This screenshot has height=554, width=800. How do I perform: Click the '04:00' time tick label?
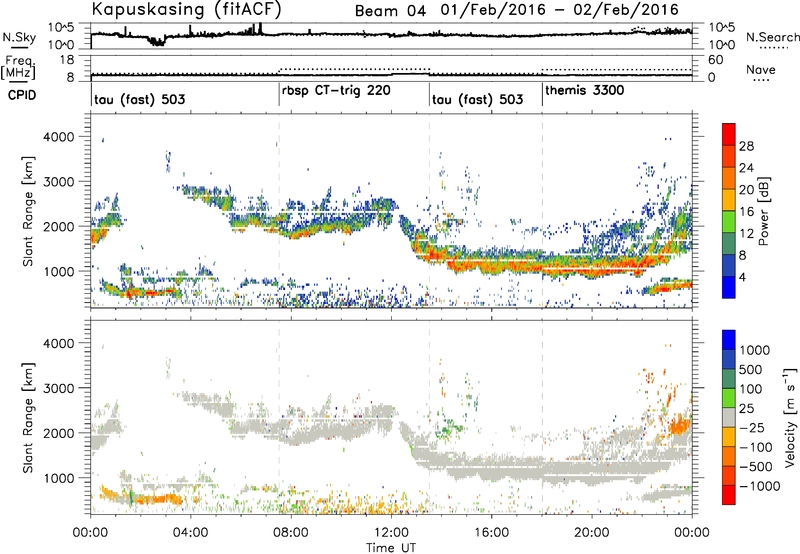coord(190,533)
